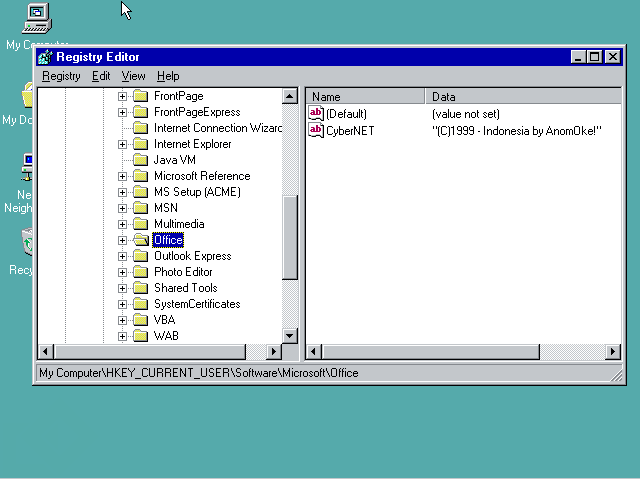Click the string icon of (Default) value
The width and height of the screenshot is (640, 480).
pos(316,113)
